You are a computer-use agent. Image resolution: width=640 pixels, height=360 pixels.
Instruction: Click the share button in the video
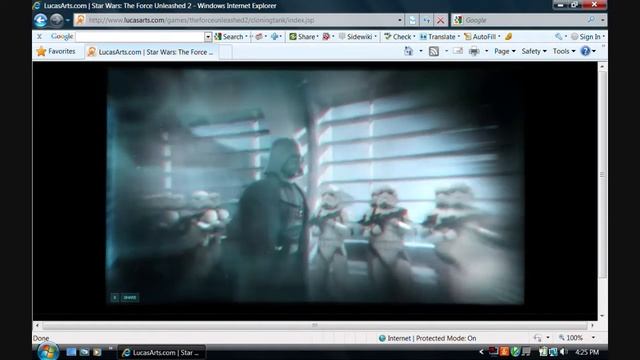click(130, 298)
